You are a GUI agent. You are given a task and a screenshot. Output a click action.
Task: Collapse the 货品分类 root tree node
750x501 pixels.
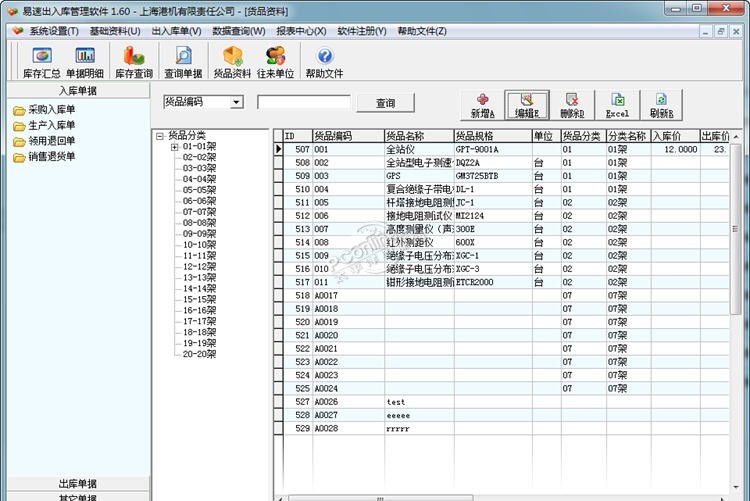pos(160,134)
